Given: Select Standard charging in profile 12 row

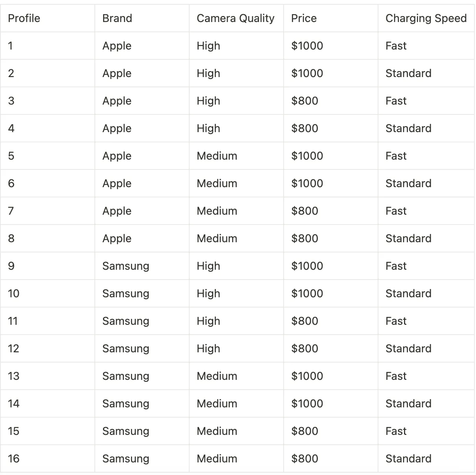Looking at the screenshot, I should pos(426,348).
